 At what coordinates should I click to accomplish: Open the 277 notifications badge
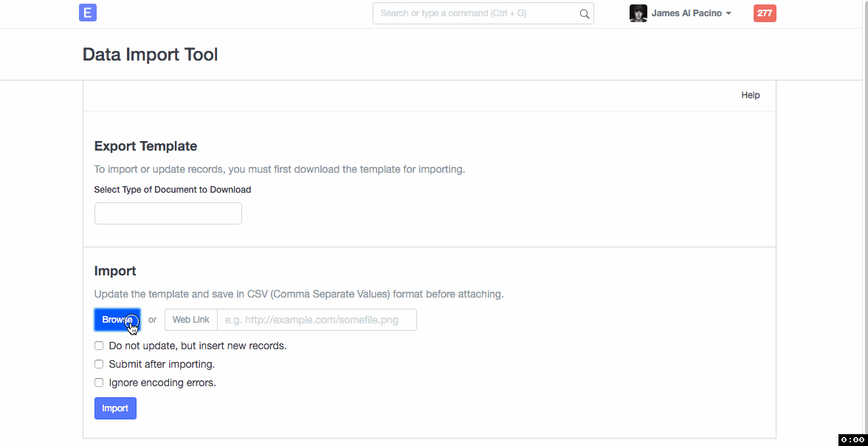coord(765,13)
